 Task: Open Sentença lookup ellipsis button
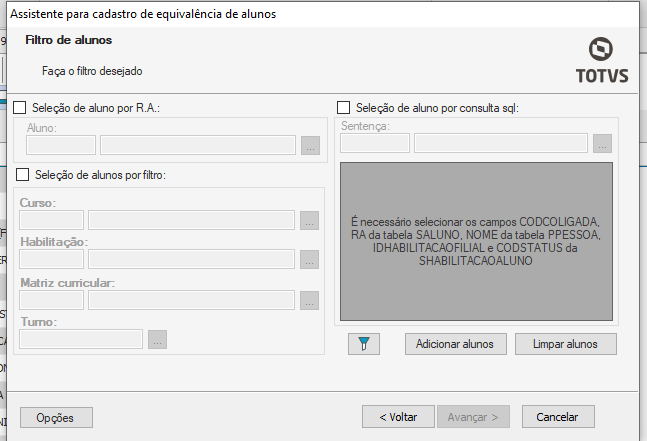(x=601, y=143)
